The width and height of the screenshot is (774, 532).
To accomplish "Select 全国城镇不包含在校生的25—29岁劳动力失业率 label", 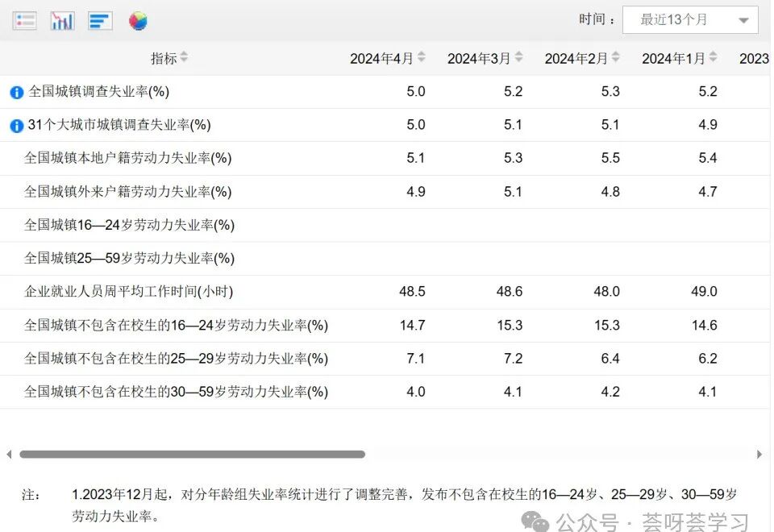I will tap(177, 358).
